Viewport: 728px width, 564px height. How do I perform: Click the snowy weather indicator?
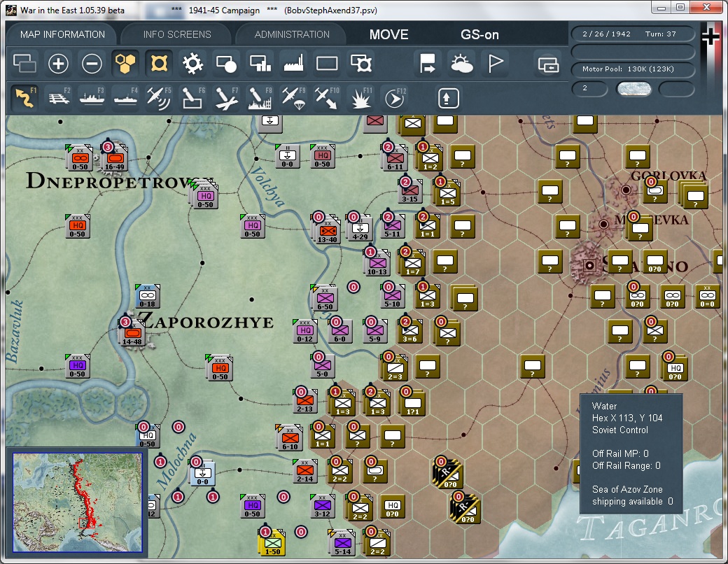tap(633, 89)
